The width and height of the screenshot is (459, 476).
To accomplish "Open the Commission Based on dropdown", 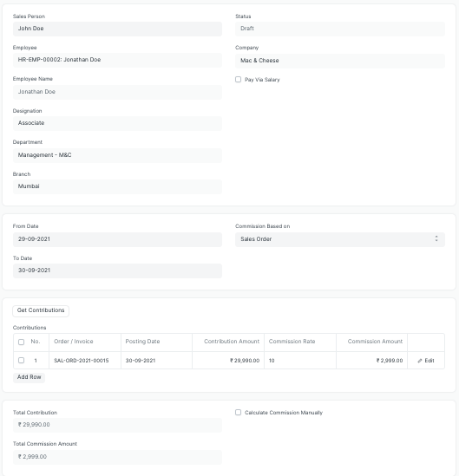I will tap(340, 239).
